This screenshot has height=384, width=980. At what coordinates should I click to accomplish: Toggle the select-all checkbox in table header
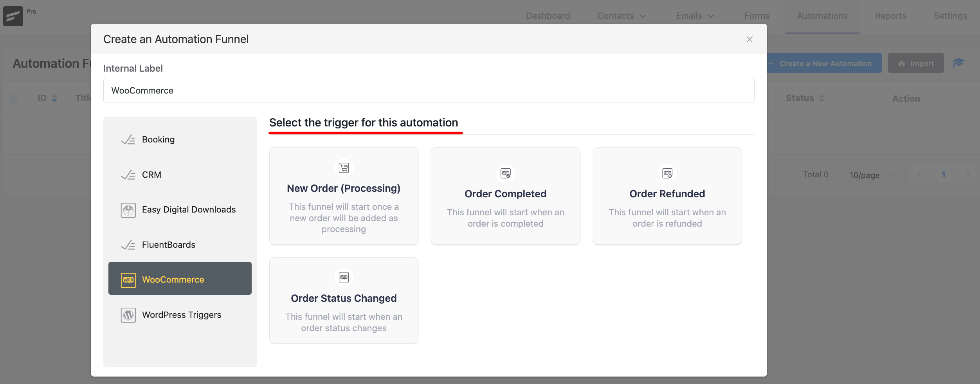(14, 99)
